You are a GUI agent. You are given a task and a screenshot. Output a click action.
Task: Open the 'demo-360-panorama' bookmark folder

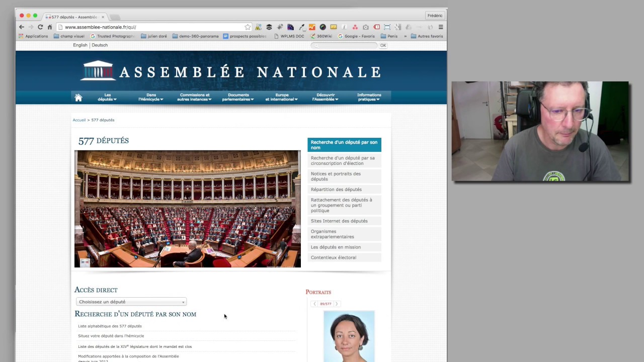coord(195,36)
